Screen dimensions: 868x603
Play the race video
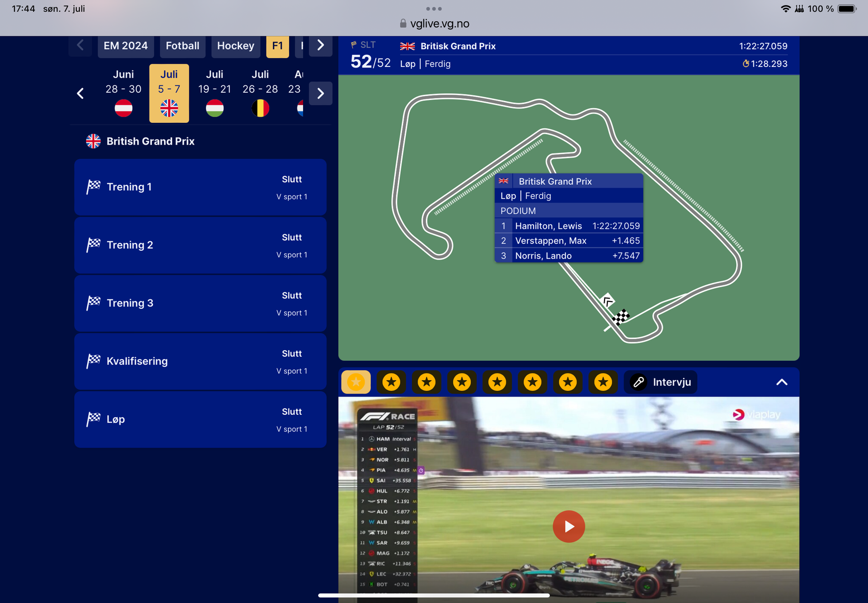coord(569,527)
